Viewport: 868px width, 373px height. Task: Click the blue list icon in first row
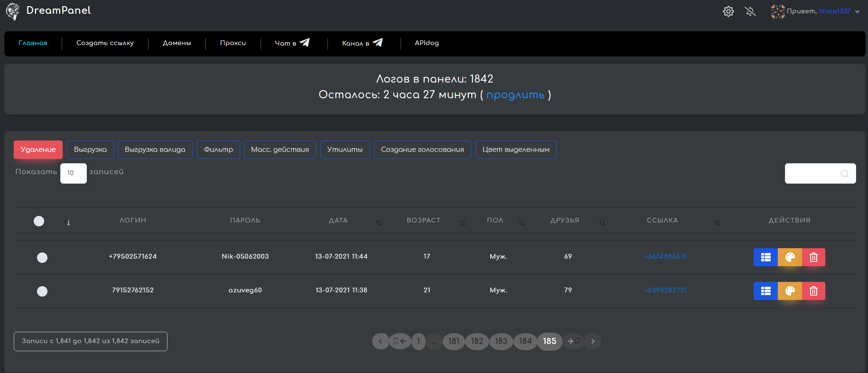click(765, 257)
